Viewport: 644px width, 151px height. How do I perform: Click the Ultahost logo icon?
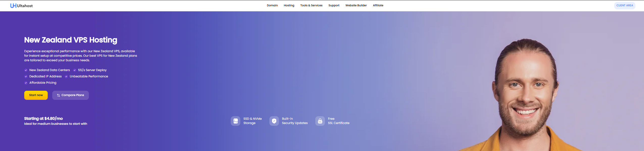13,6
